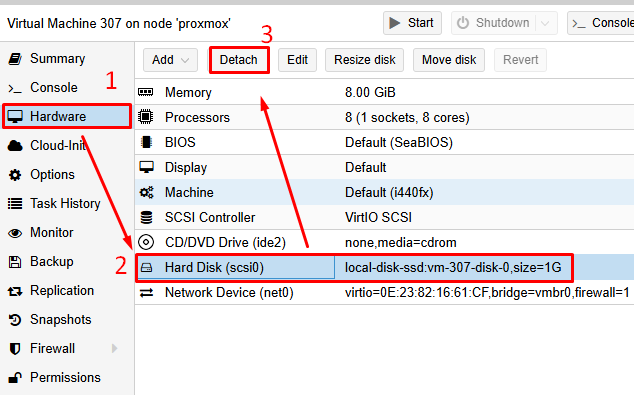Image resolution: width=634 pixels, height=395 pixels.
Task: Detach the selected hard disk
Action: tap(239, 60)
